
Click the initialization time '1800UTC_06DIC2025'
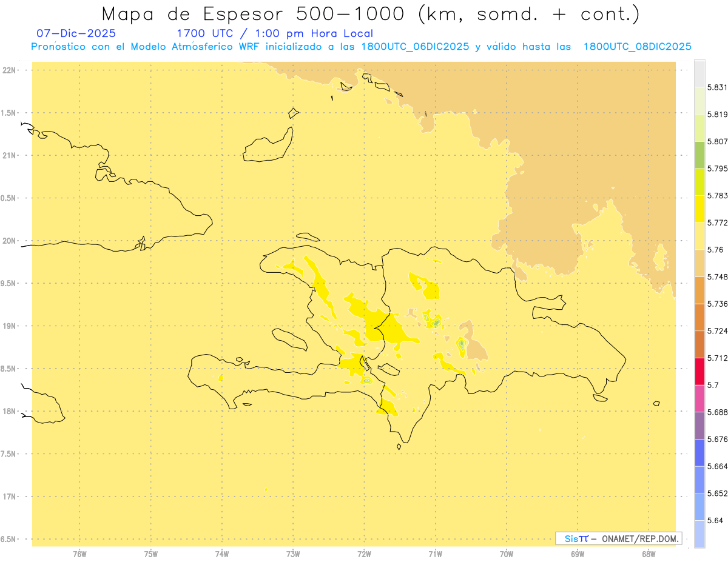tap(416, 47)
